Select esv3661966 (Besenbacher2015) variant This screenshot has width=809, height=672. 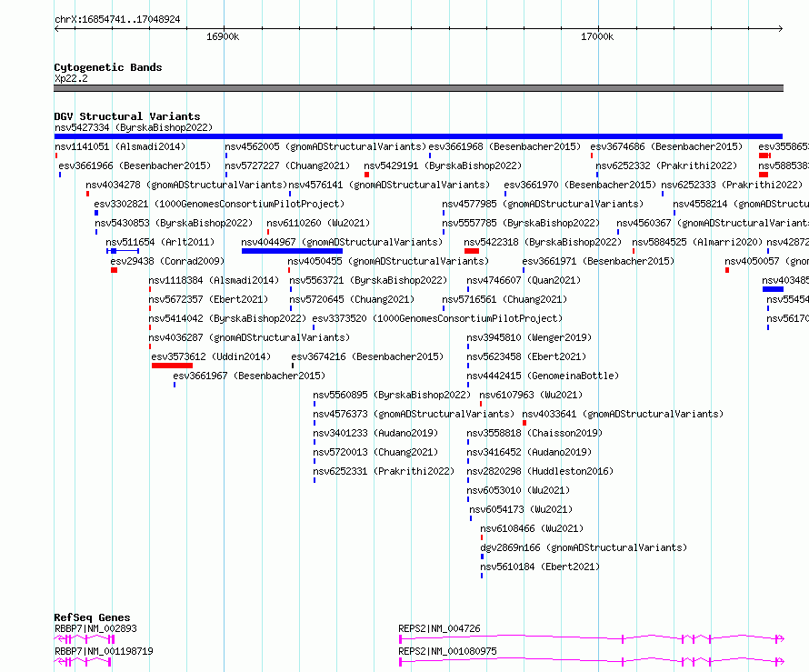point(135,165)
